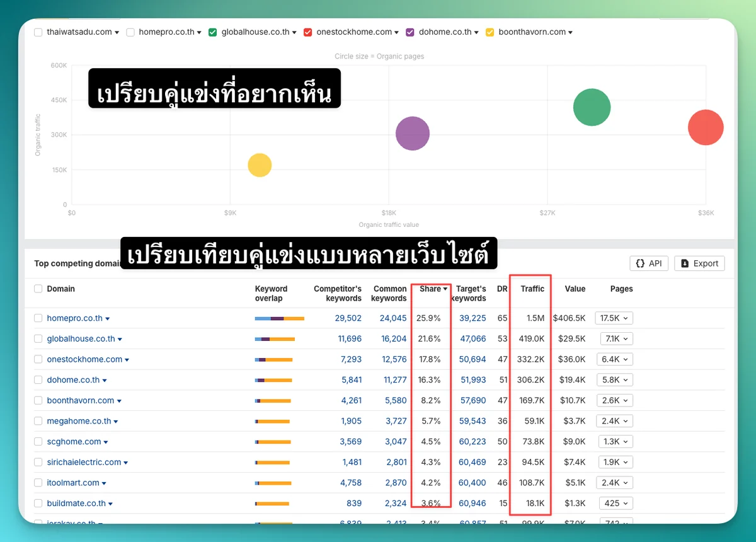The image size is (756, 542).
Task: Uncheck the red onestockhome.com legend checkbox
Action: click(x=307, y=32)
